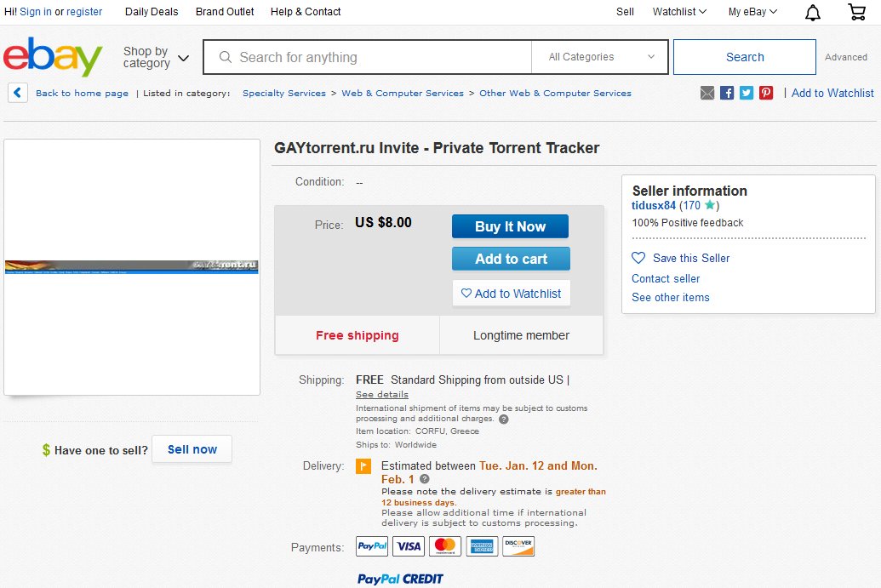
Task: Click the Sell now button
Action: click(192, 449)
